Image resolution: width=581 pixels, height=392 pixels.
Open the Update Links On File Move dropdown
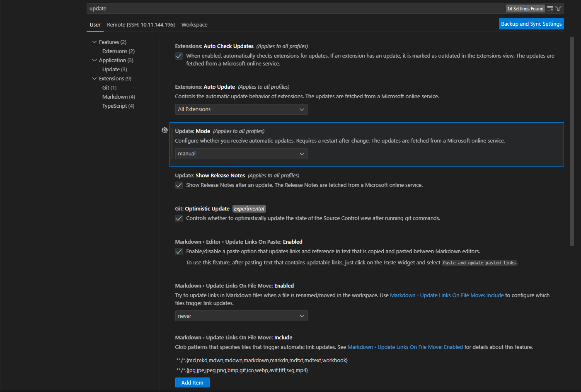[241, 316]
